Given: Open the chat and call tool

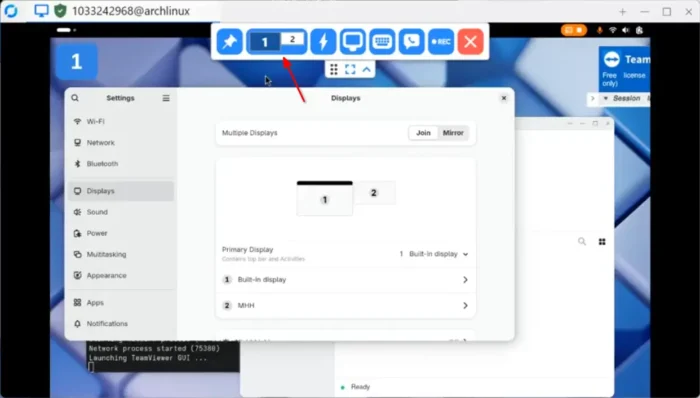Looking at the screenshot, I should point(411,41).
